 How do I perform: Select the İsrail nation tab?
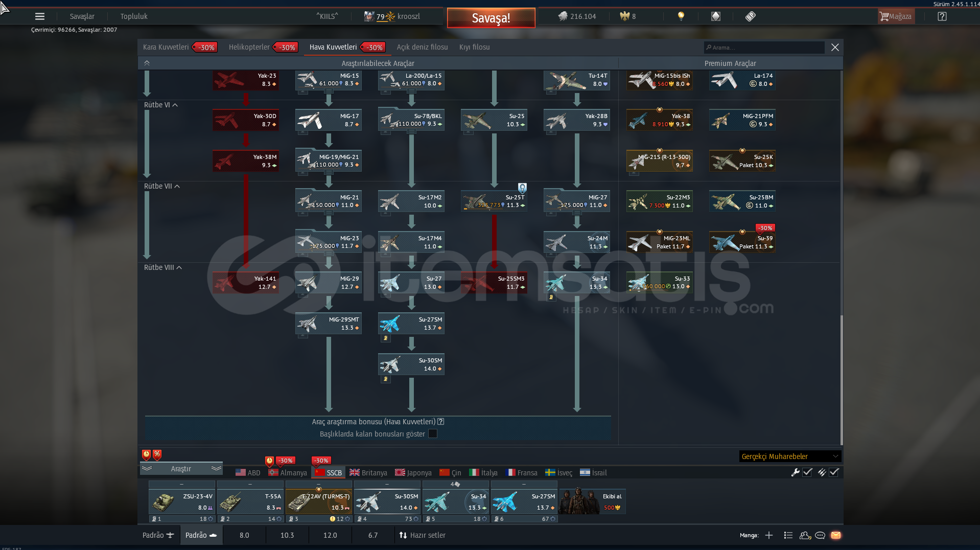(x=593, y=473)
